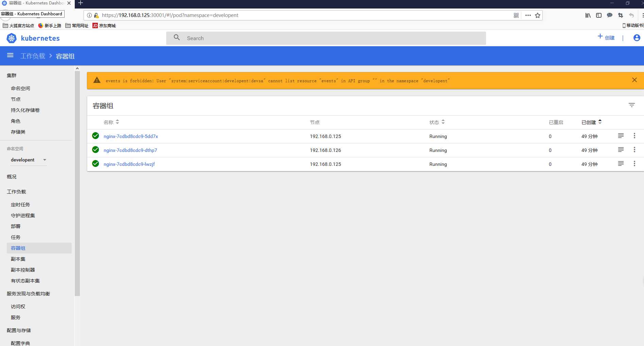
Task: Open the pod list filter icon
Action: (631, 105)
